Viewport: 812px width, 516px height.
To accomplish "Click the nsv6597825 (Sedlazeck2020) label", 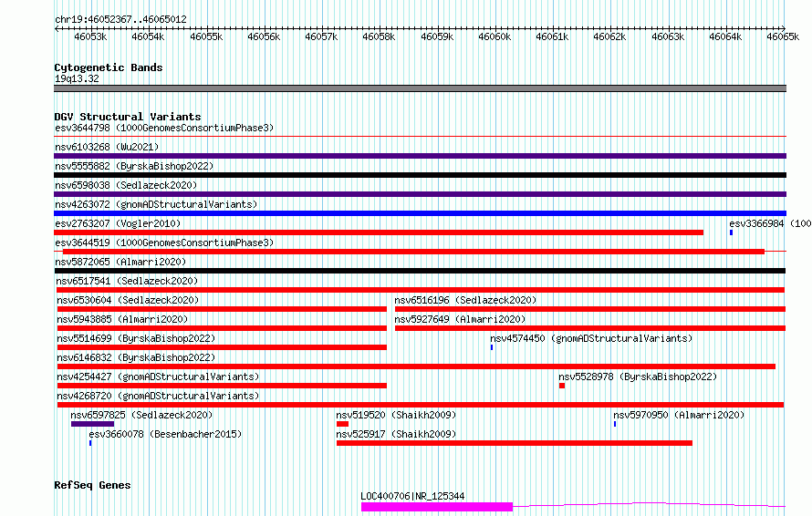I will [141, 415].
